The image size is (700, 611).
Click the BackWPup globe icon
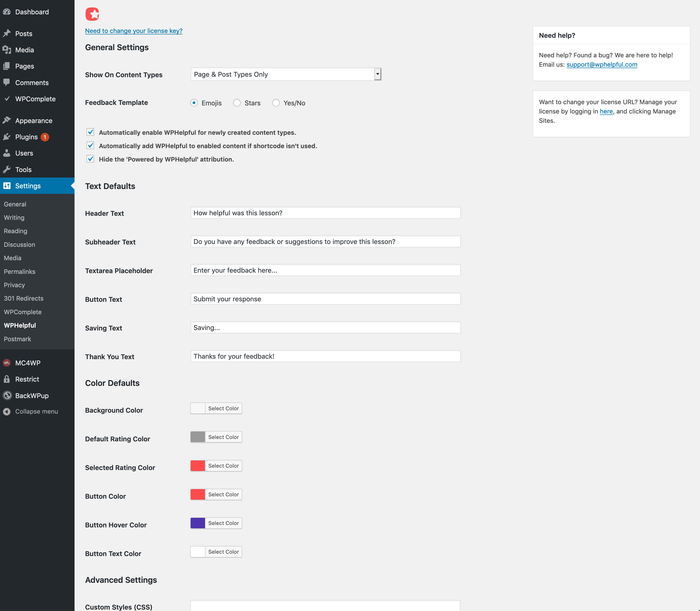7,395
